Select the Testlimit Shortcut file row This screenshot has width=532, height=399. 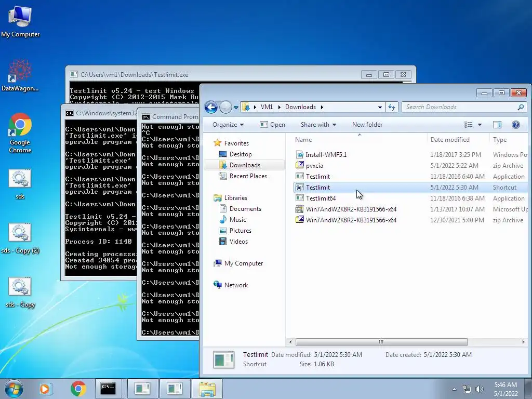coord(410,187)
